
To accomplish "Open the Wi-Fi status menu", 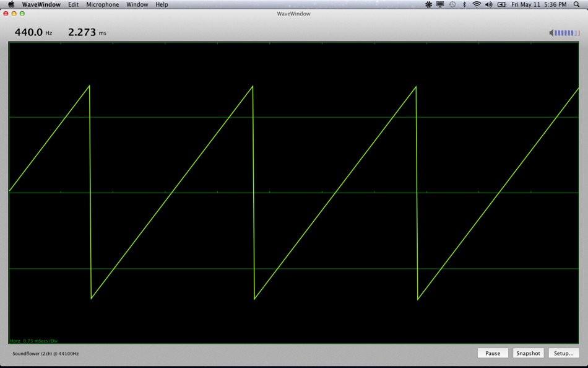I will [477, 4].
